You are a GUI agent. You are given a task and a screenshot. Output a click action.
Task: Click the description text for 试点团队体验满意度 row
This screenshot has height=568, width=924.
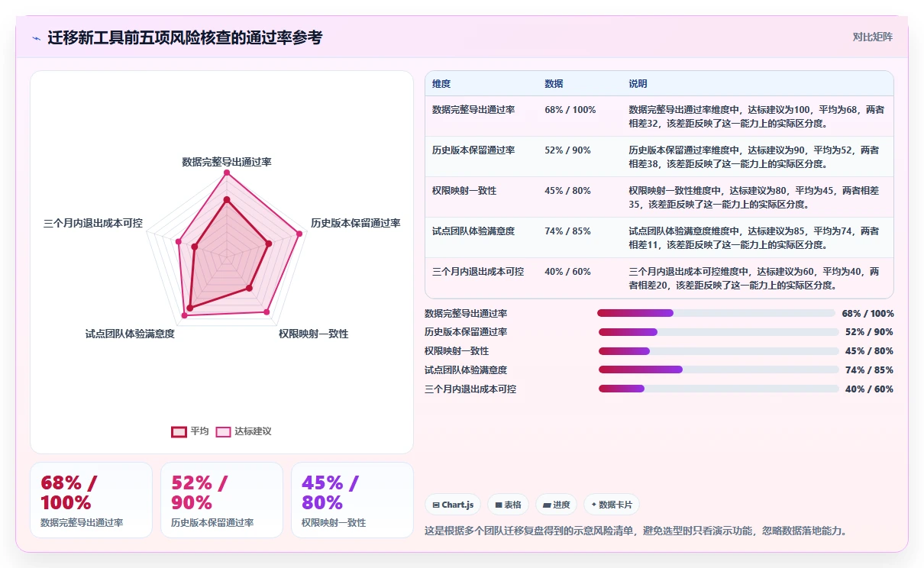(x=754, y=238)
